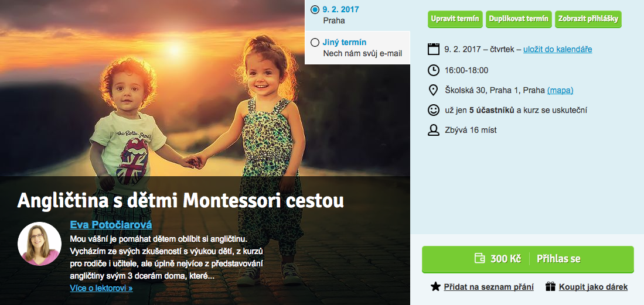This screenshot has width=644, height=305.
Task: Click the smiley face participants icon
Action: [433, 110]
